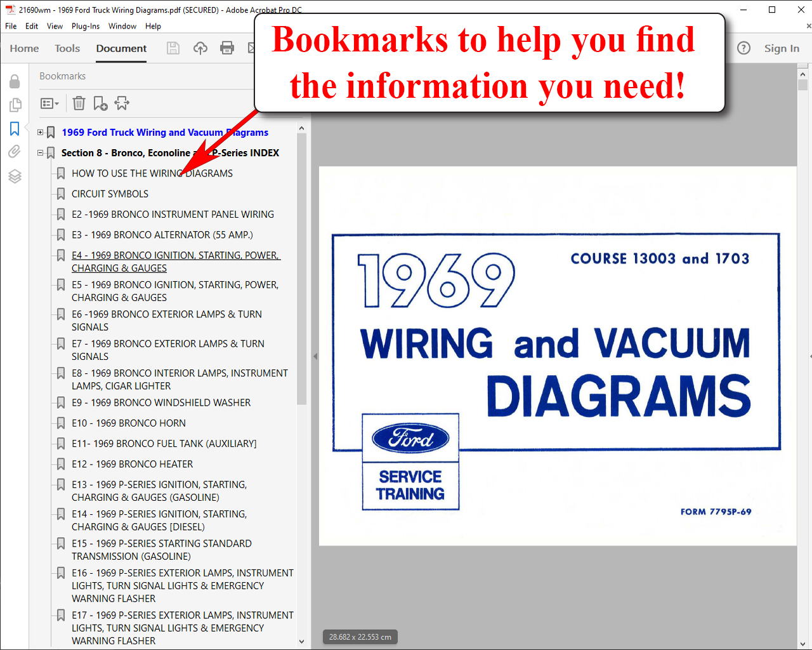Click document scroll up arrow
Screen dimensions: 812x650
click(803, 74)
